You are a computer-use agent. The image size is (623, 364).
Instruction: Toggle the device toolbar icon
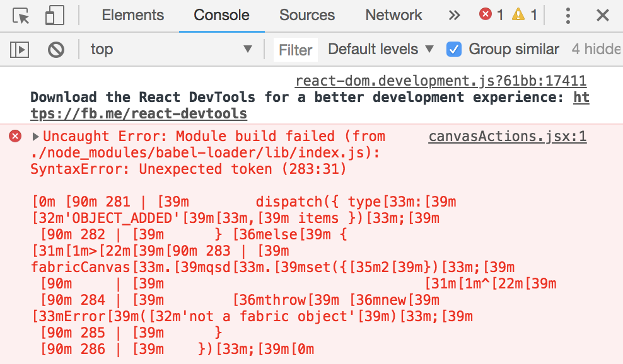point(54,16)
